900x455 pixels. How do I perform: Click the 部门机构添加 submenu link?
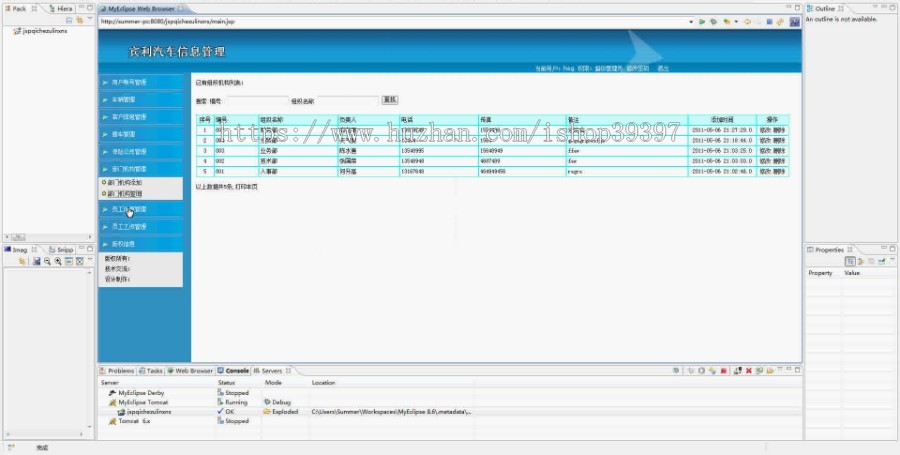pyautogui.click(x=125, y=182)
